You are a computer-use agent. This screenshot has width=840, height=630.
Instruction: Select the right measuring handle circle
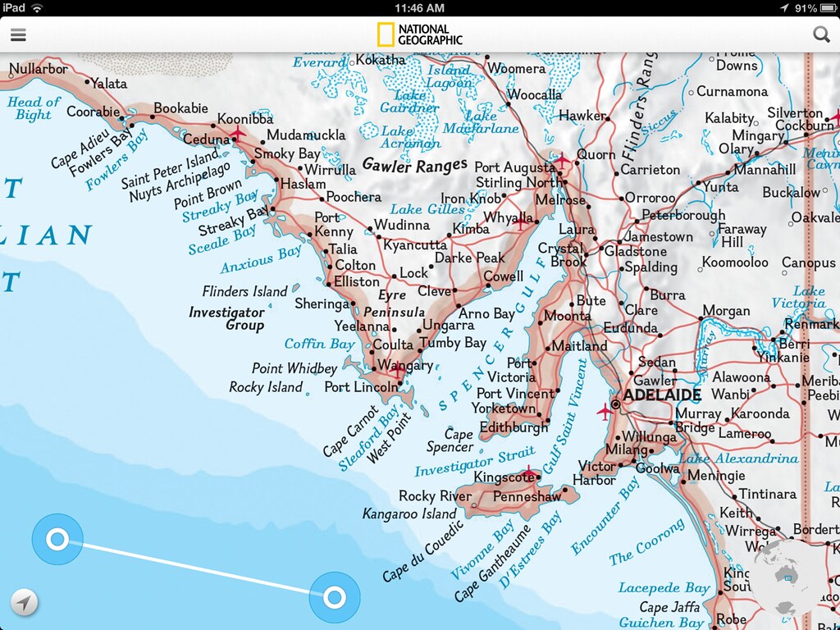(335, 597)
